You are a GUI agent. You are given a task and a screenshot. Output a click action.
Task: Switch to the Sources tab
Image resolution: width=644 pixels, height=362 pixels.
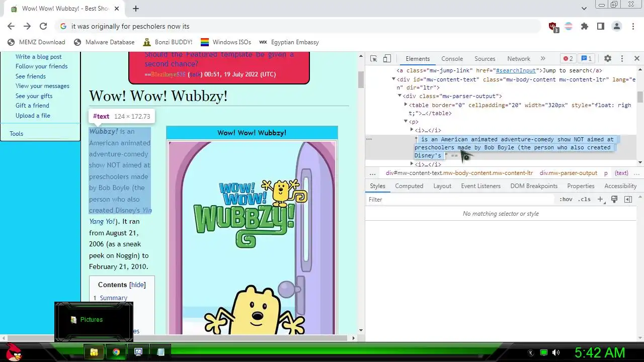pyautogui.click(x=485, y=59)
